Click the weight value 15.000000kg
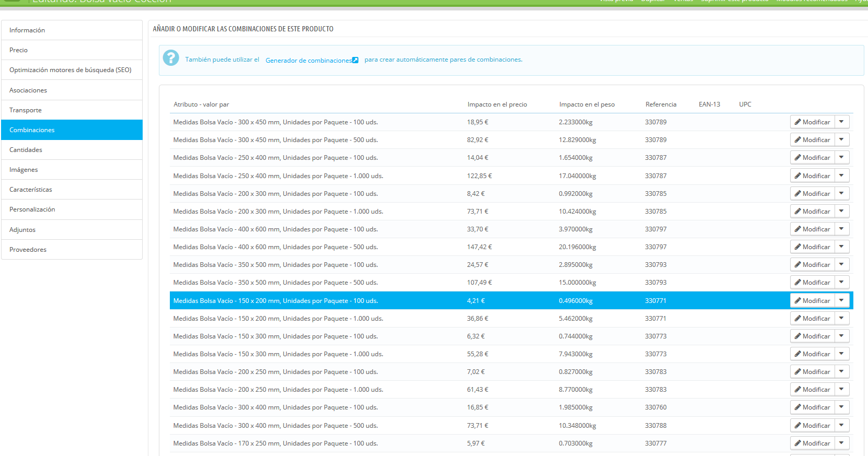 click(x=577, y=283)
